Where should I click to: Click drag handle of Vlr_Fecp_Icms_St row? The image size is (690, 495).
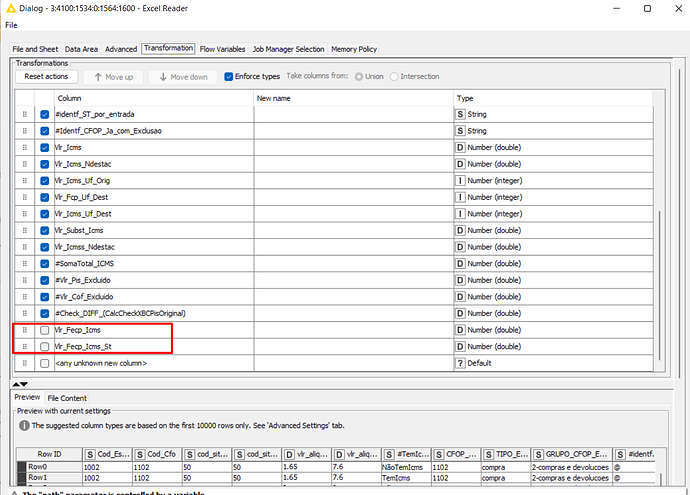pos(25,347)
